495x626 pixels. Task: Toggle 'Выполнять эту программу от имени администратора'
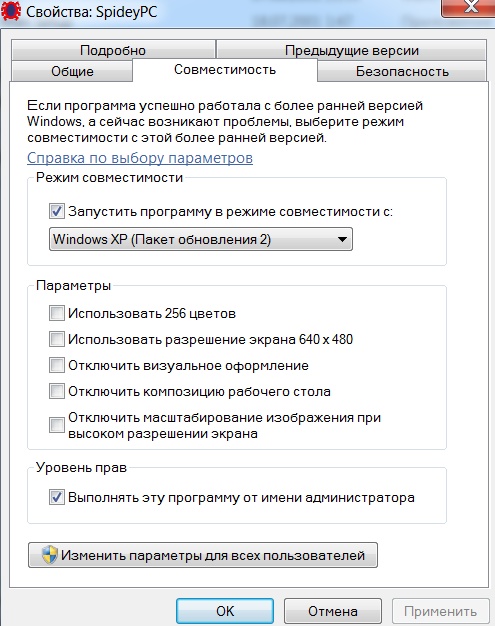[x=57, y=497]
